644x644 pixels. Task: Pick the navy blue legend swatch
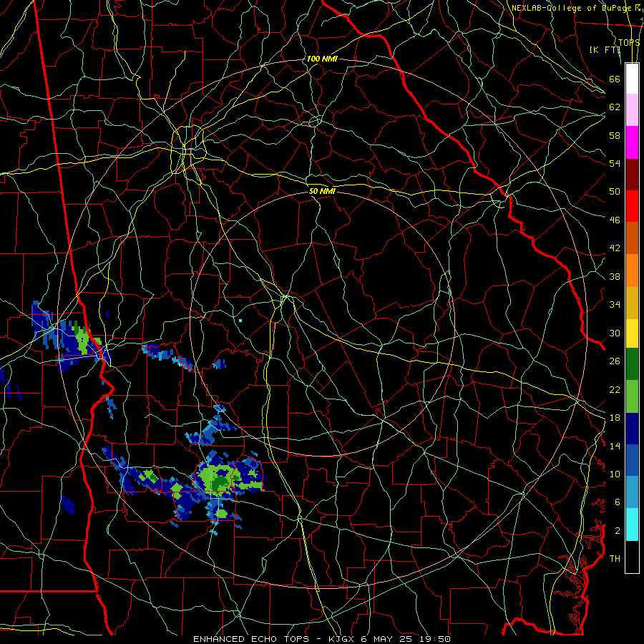tap(632, 429)
